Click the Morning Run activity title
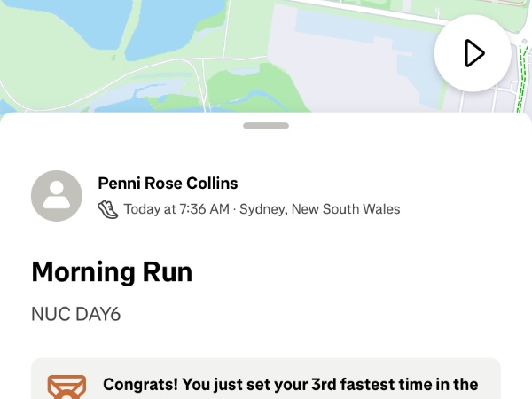 click(112, 271)
